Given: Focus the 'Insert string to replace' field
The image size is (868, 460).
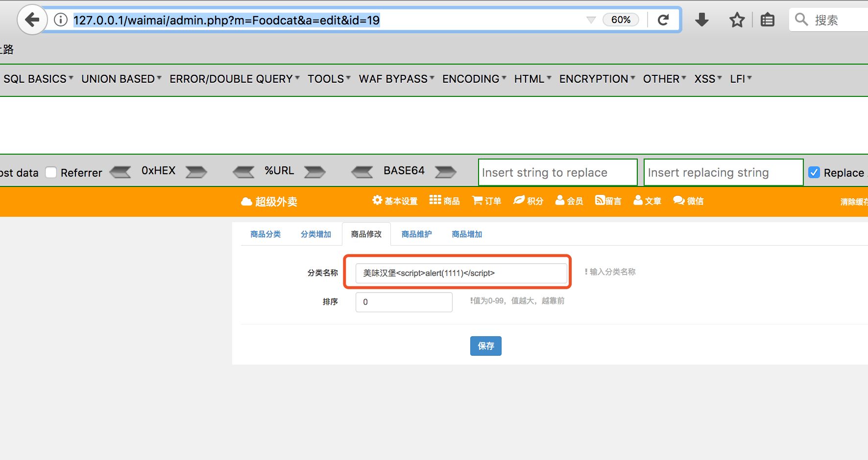Looking at the screenshot, I should (558, 172).
